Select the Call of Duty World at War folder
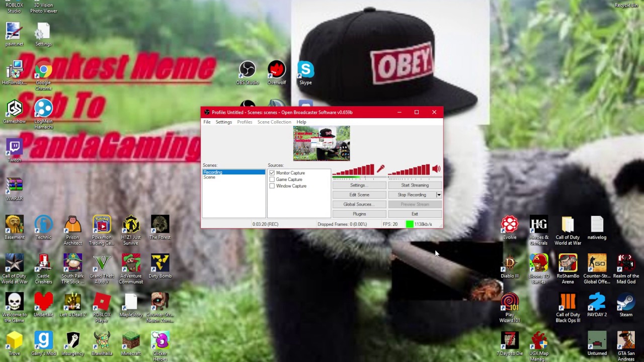Image resolution: width=644 pixels, height=362 pixels. [x=568, y=231]
